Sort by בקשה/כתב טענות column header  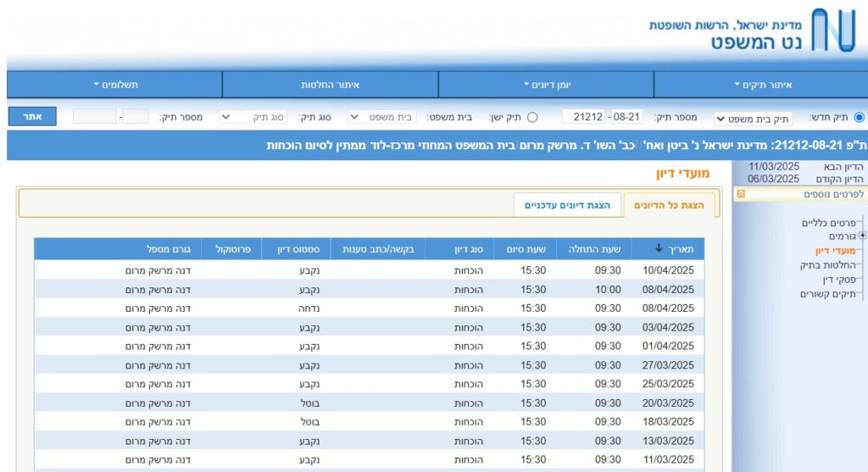[x=377, y=249]
